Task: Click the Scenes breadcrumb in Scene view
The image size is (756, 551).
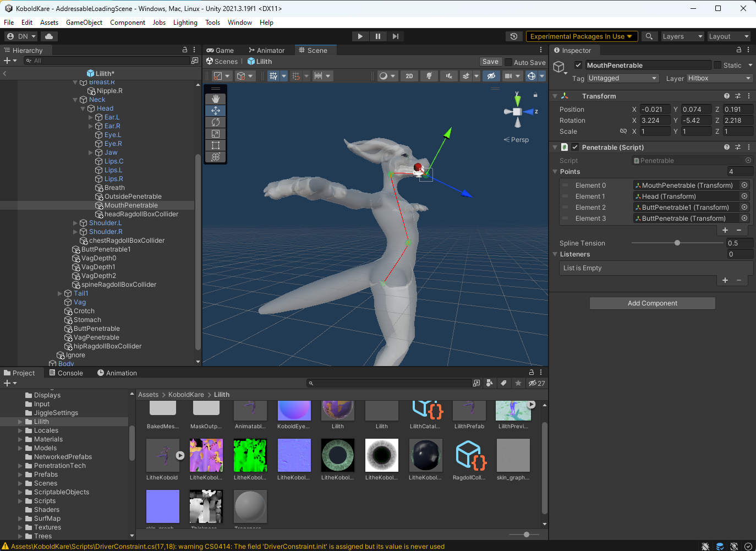Action: 222,62
